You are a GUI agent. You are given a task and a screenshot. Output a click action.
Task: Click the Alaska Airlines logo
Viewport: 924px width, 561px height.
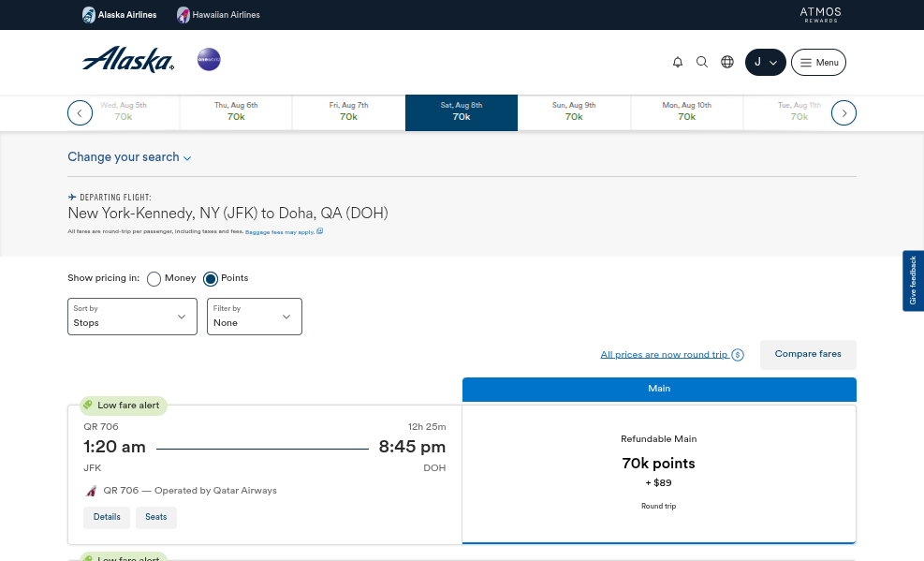tap(128, 60)
